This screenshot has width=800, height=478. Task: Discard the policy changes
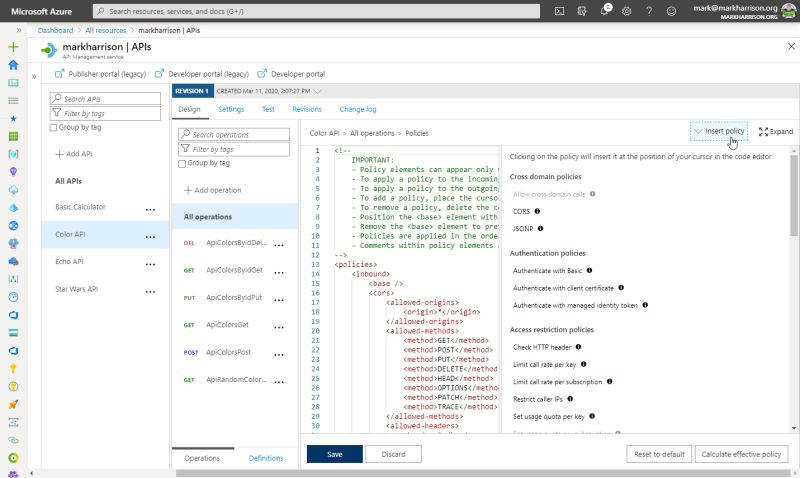393,454
